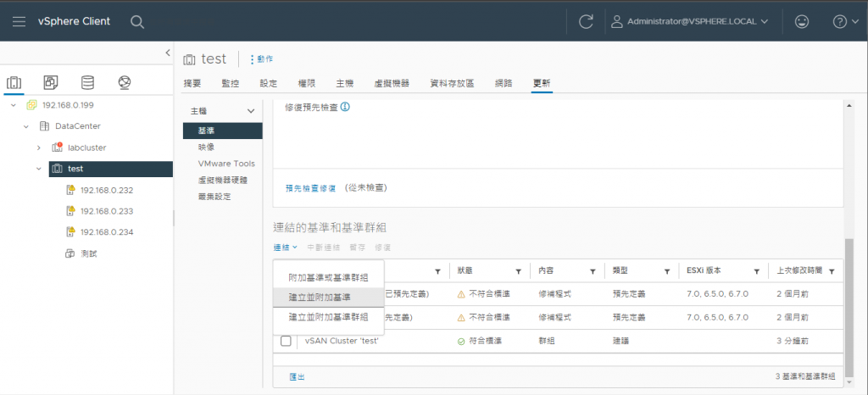
Task: Filter the 狀態 column
Action: 519,271
